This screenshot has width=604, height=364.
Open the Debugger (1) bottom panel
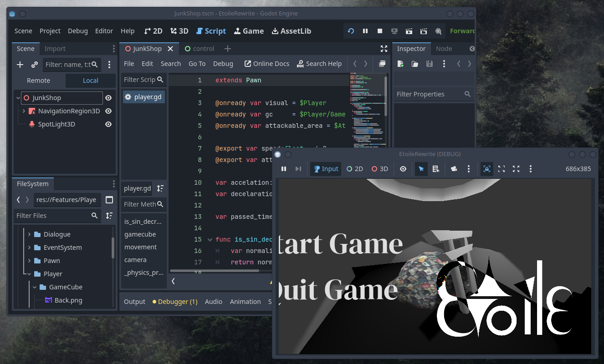175,302
